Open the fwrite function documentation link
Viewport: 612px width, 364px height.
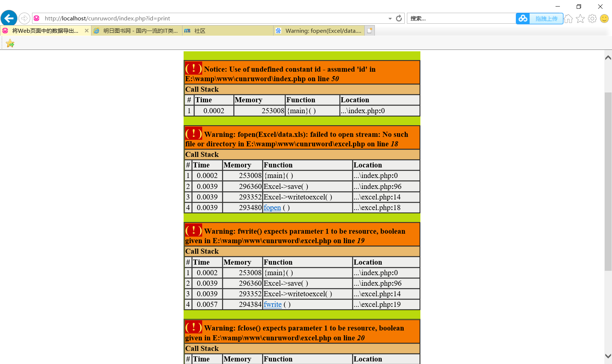pos(272,304)
